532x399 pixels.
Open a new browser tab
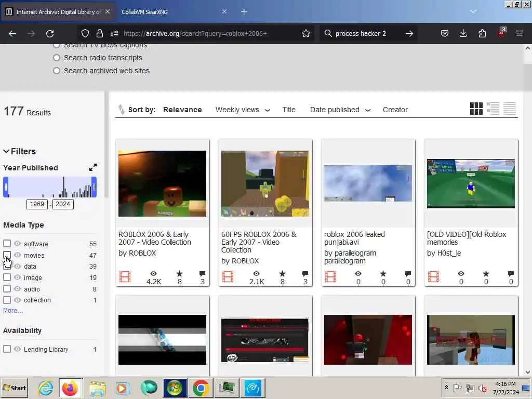(x=244, y=12)
